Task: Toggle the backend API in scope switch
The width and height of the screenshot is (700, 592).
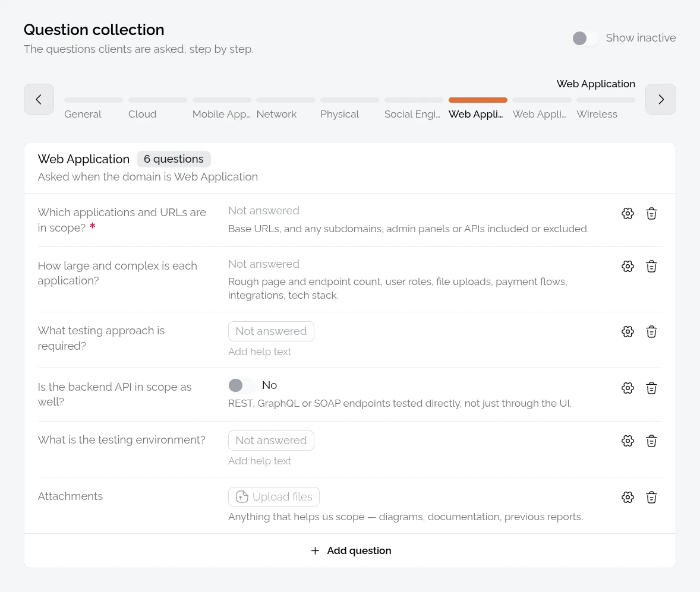Action: (241, 385)
